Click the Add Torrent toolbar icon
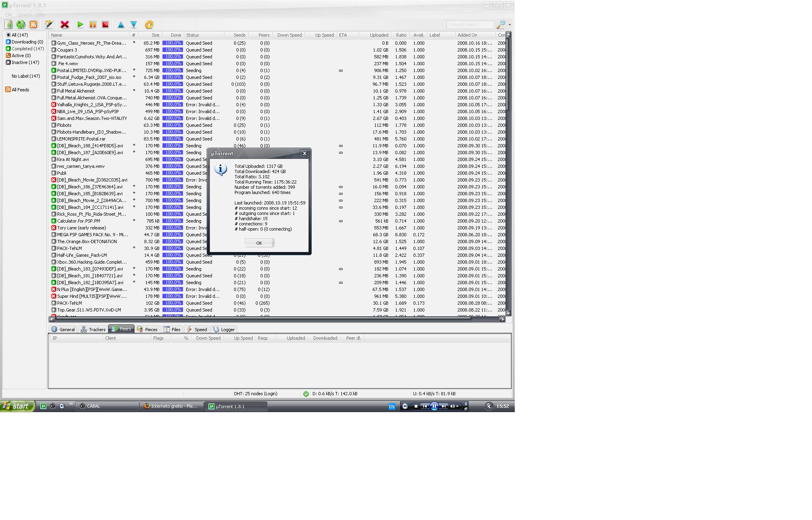 point(8,25)
